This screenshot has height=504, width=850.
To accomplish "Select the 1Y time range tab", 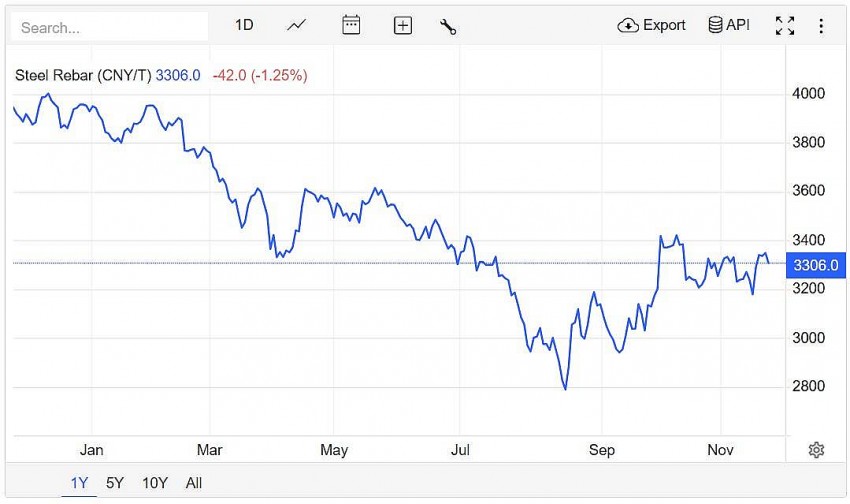I will (x=79, y=483).
